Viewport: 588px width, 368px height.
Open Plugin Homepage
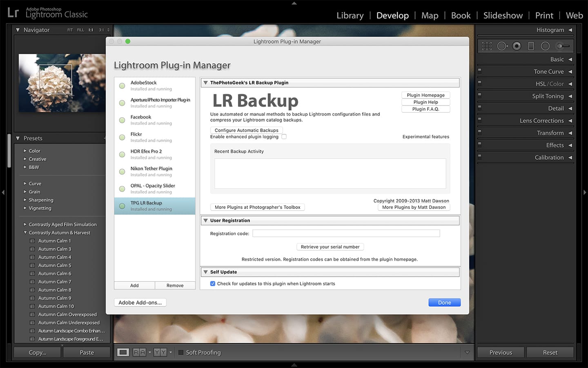coord(425,95)
